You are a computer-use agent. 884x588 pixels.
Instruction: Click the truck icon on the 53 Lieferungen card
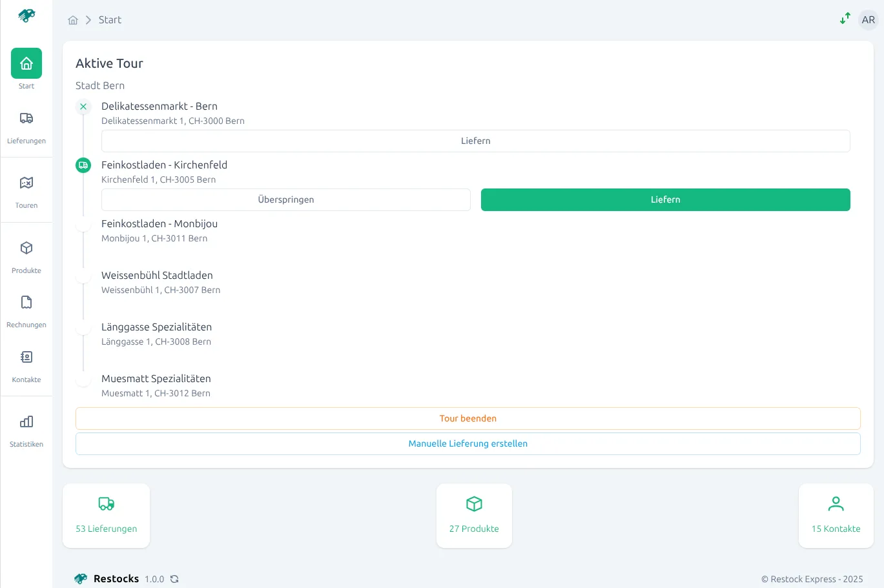point(106,504)
